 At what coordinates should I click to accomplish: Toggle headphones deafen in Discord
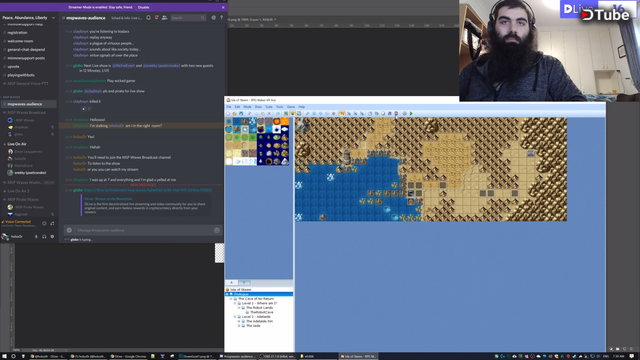[44, 236]
